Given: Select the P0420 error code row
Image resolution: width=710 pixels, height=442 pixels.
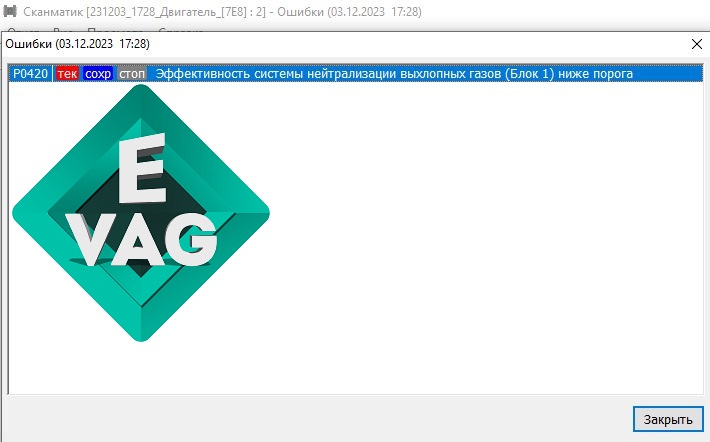Looking at the screenshot, I should pos(356,73).
